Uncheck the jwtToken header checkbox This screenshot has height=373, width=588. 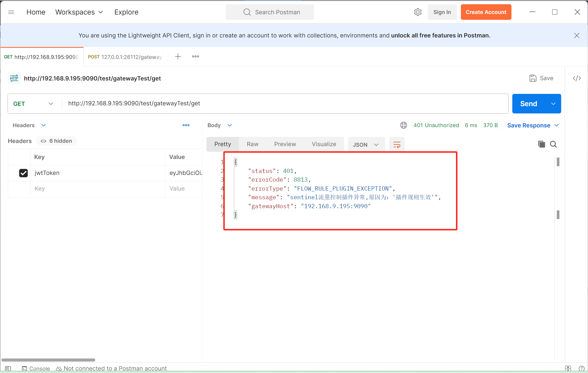point(23,173)
